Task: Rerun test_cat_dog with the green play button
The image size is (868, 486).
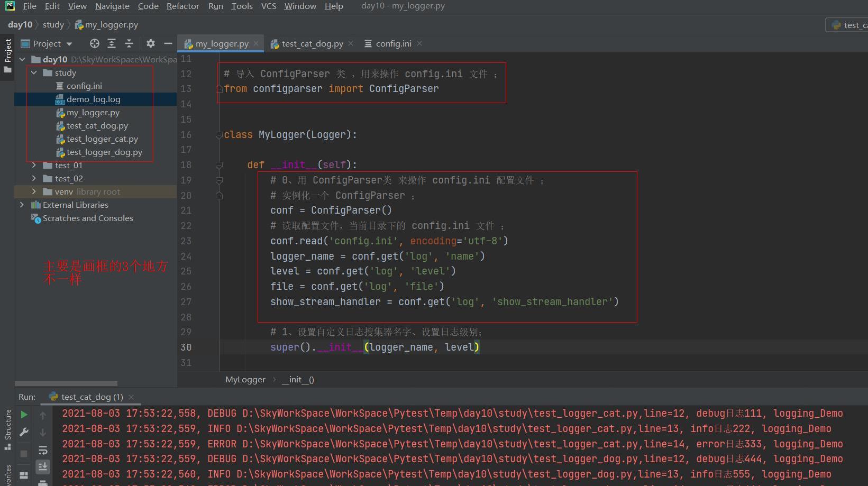Action: (24, 415)
